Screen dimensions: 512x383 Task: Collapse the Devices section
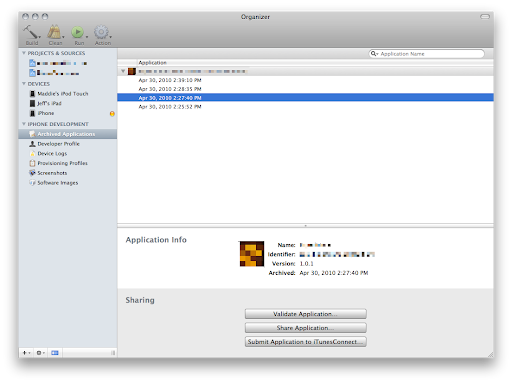click(x=24, y=84)
